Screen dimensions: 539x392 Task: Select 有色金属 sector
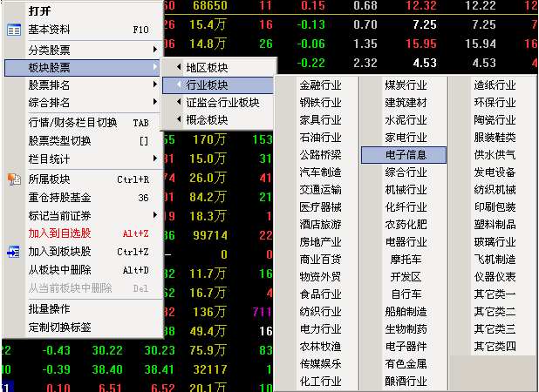click(x=406, y=364)
